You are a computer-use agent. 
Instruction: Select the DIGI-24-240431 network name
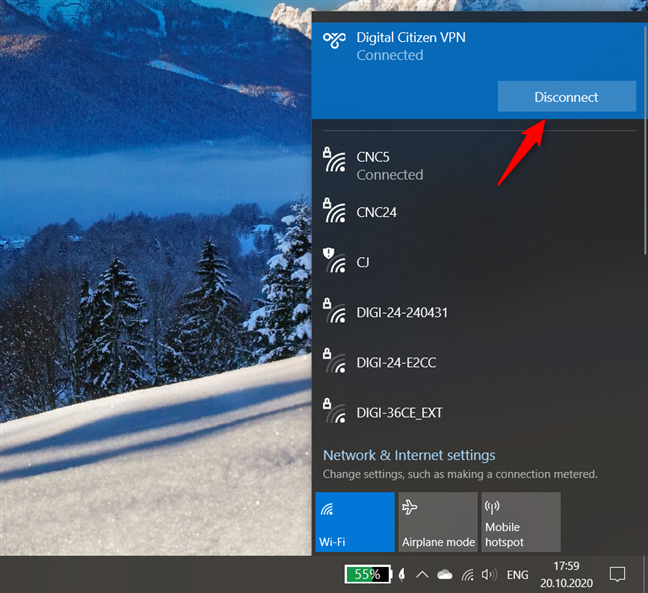(402, 312)
